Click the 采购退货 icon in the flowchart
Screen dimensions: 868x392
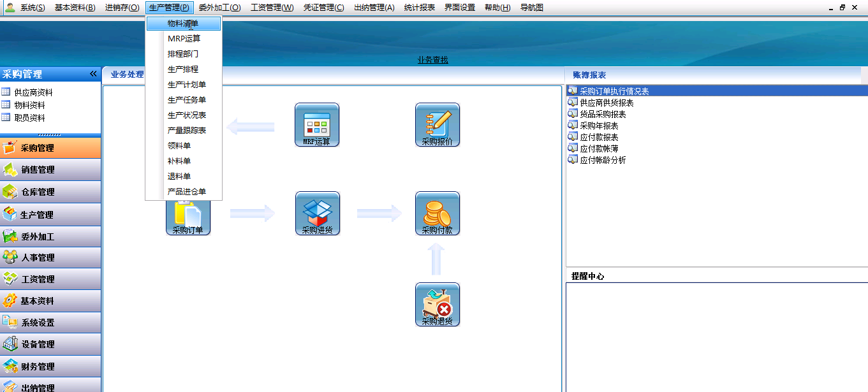point(438,304)
